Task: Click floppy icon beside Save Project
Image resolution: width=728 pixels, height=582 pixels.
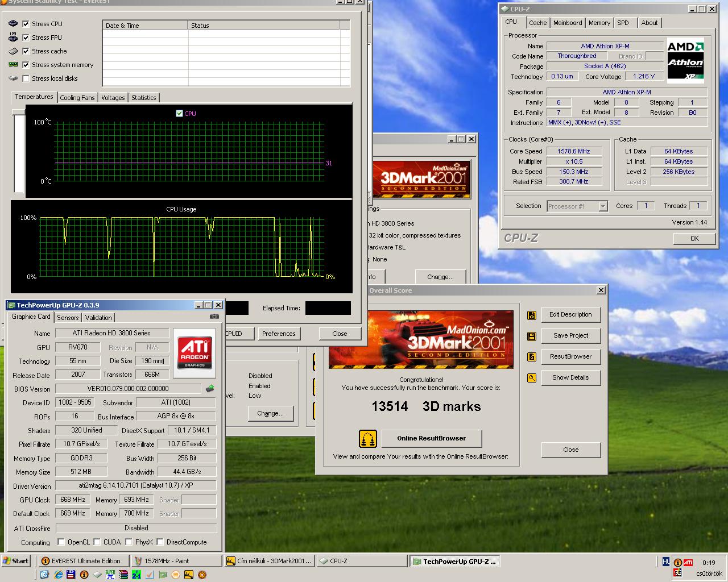Action: pos(532,336)
